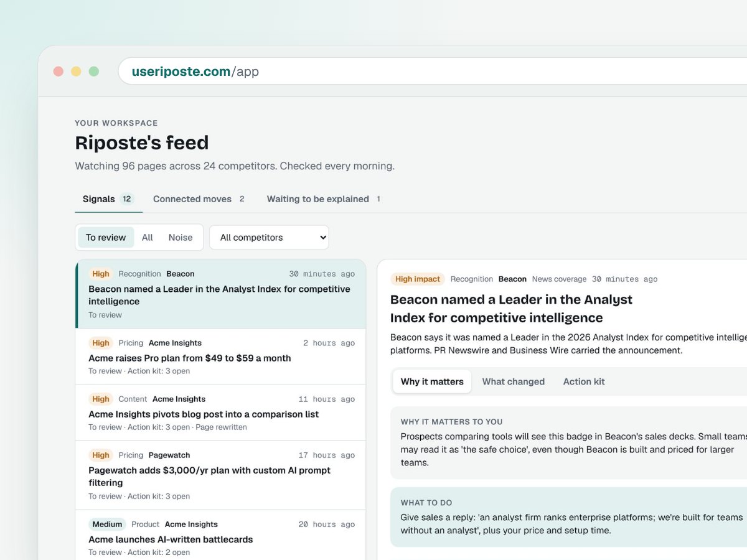Click the Recognition label in the first list row
Screen dimensions: 747x560
point(139,274)
